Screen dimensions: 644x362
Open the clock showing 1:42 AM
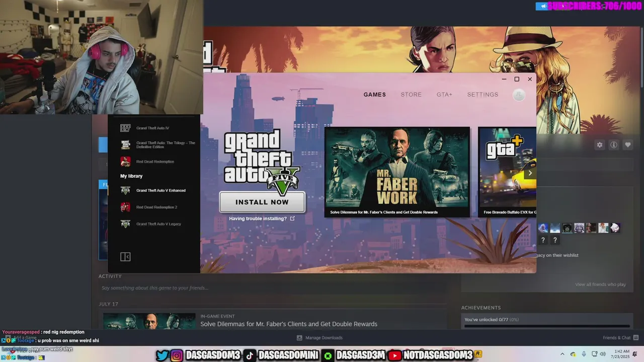coord(619,354)
